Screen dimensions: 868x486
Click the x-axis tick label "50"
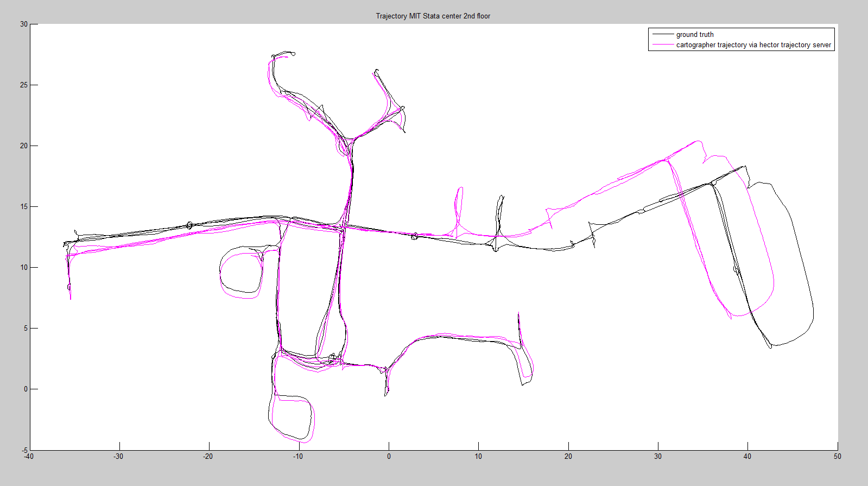[x=838, y=456]
